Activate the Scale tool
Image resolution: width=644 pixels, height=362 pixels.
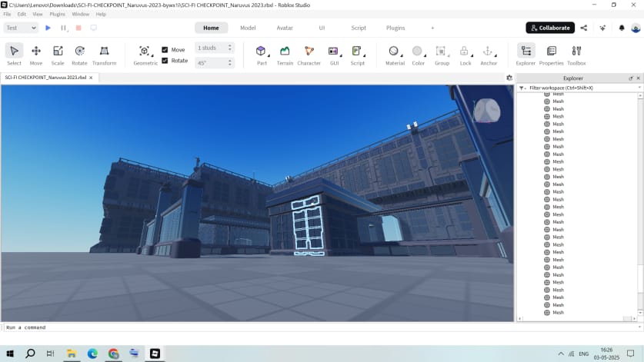click(58, 55)
